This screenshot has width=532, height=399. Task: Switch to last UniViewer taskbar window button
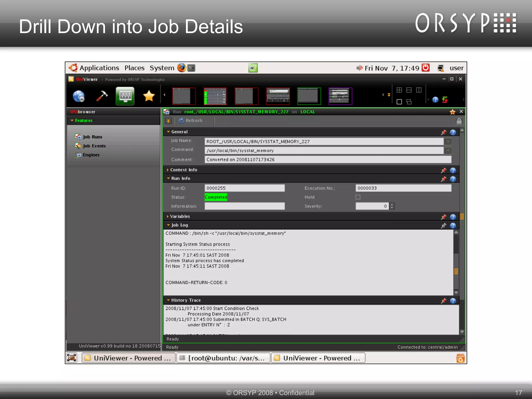318,358
